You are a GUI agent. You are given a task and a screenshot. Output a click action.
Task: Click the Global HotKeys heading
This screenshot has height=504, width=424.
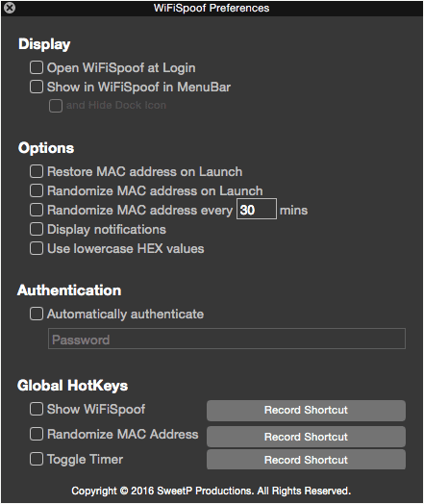[73, 386]
